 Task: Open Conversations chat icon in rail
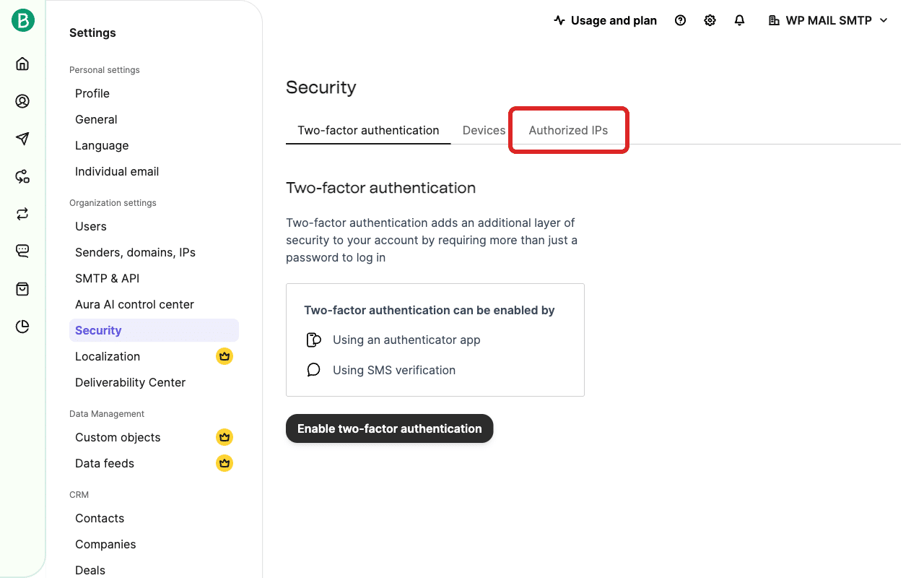click(22, 251)
